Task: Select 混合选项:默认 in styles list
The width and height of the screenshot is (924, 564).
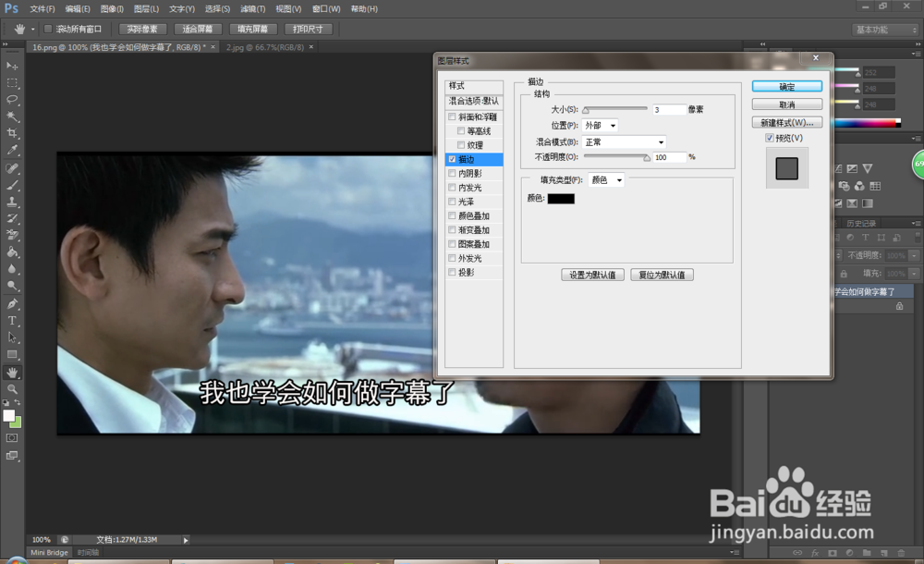Action: [474, 101]
